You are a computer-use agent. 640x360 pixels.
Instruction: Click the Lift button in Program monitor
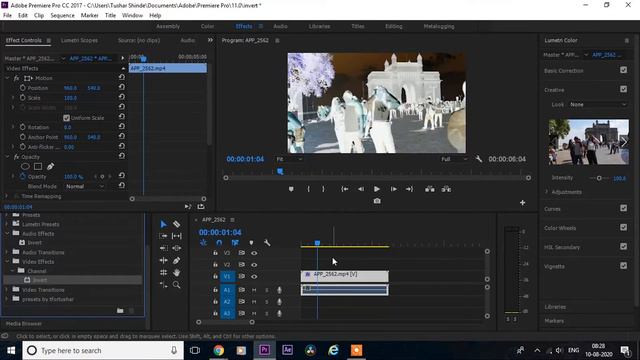click(x=430, y=189)
